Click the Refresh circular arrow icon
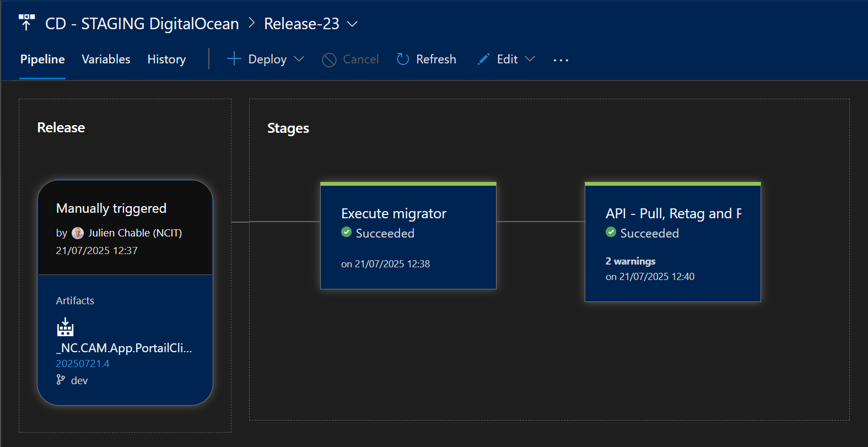 [403, 59]
